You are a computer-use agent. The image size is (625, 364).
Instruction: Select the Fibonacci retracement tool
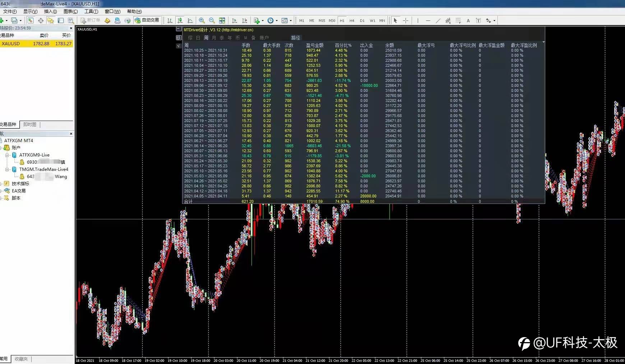(x=458, y=20)
